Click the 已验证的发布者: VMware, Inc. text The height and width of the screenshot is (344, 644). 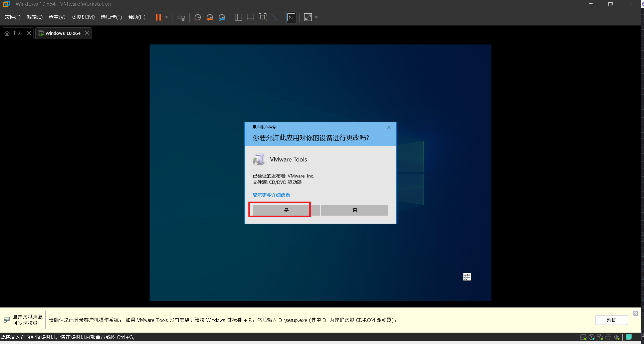[x=283, y=176]
